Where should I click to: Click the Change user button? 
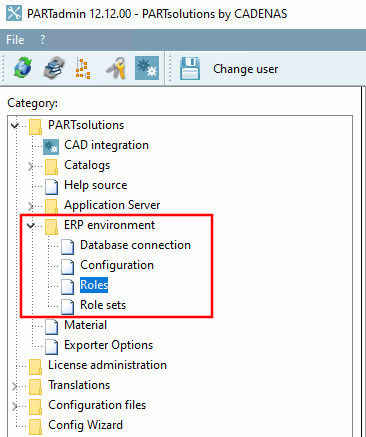pyautogui.click(x=245, y=69)
